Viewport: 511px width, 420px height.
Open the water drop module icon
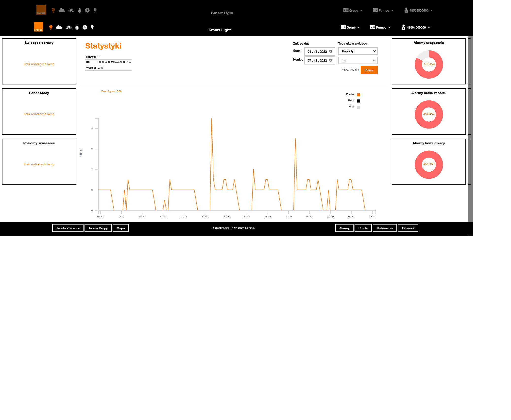coord(77,27)
